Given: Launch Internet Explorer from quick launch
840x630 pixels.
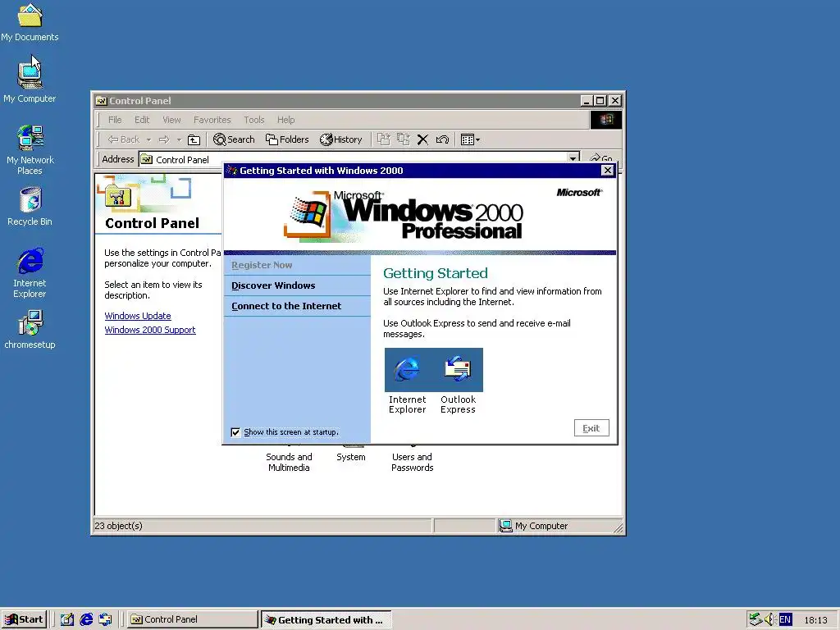Looking at the screenshot, I should point(86,619).
